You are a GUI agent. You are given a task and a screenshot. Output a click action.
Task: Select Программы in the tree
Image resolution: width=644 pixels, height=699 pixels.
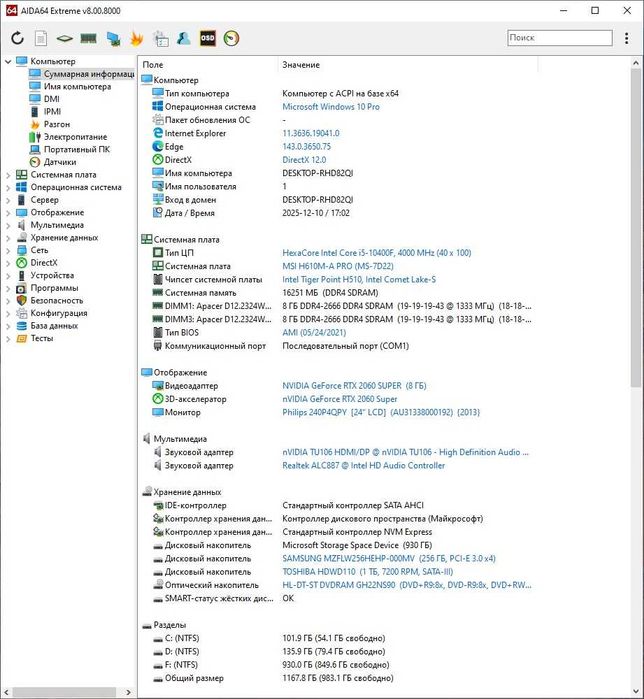54,288
